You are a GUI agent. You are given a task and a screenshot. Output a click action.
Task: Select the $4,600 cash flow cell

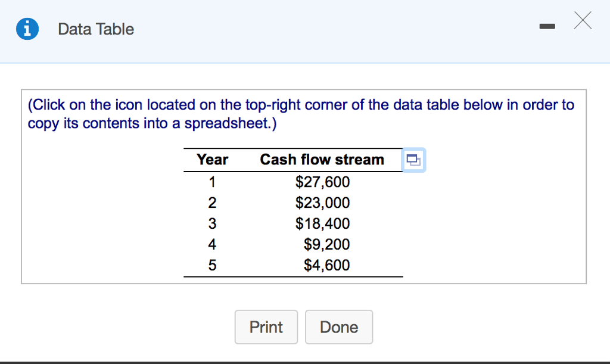tap(326, 265)
